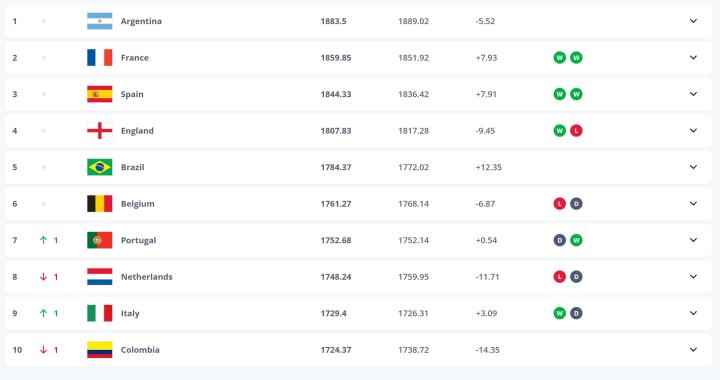Click the Portugal flag icon
Screen dimensions: 720x380
100,240
